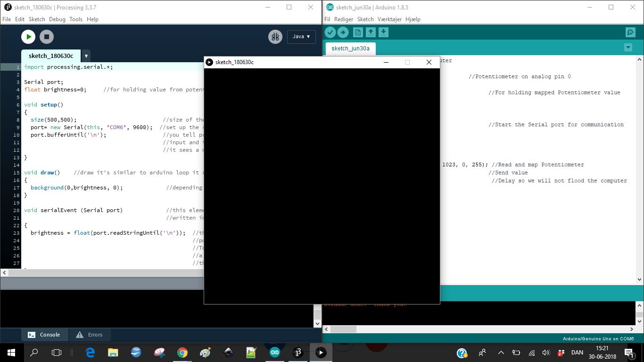Click the 'background(0,brightness, 0);' code line
Image resolution: width=644 pixels, height=362 pixels.
point(77,188)
